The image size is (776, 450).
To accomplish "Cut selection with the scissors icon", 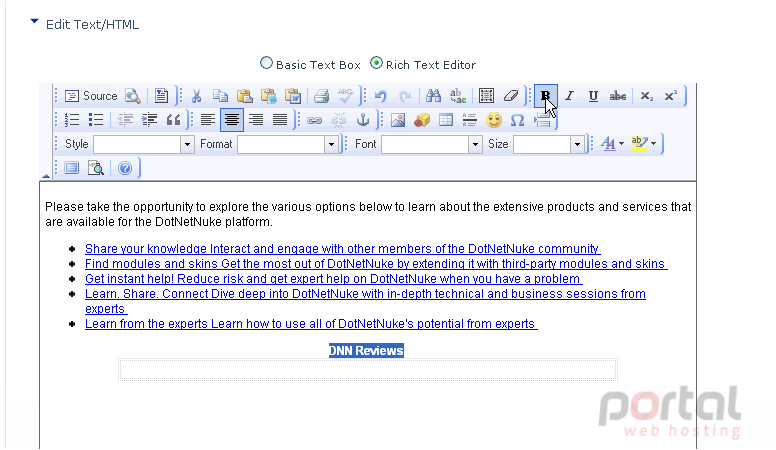I will pos(196,96).
